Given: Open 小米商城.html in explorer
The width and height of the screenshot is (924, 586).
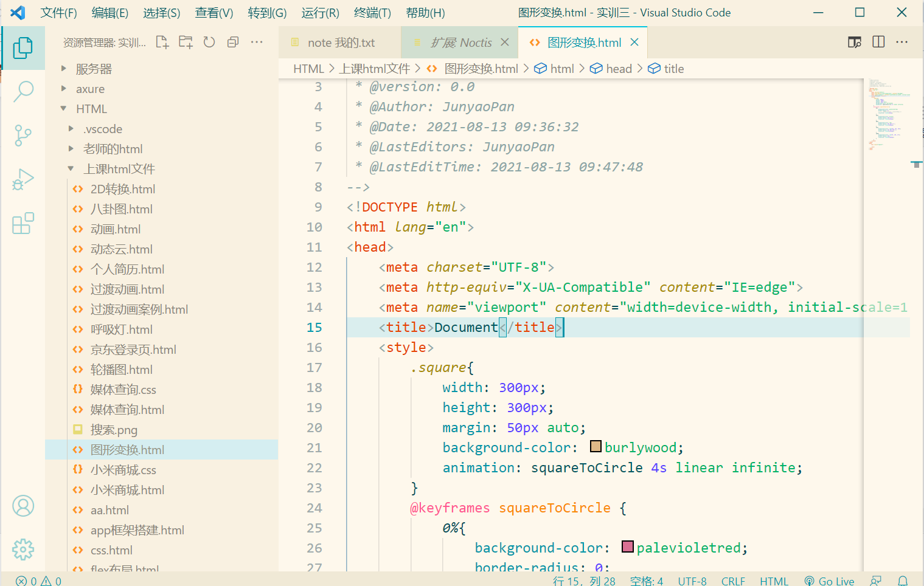Looking at the screenshot, I should pyautogui.click(x=161, y=490).
